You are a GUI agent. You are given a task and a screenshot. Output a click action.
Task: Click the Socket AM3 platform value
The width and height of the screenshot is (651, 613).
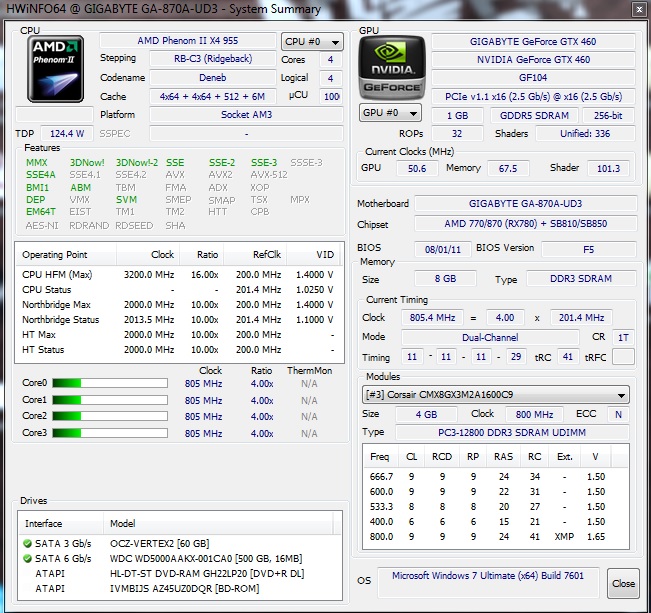point(246,115)
